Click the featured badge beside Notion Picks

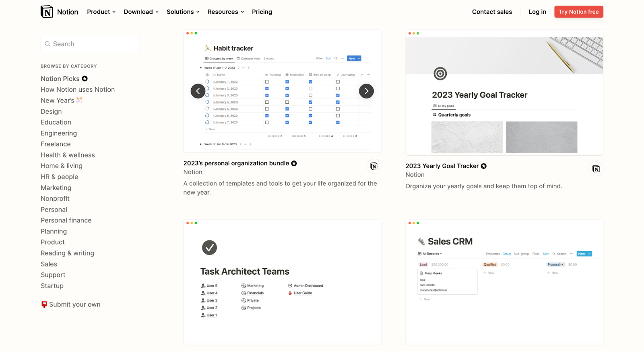[x=85, y=78]
